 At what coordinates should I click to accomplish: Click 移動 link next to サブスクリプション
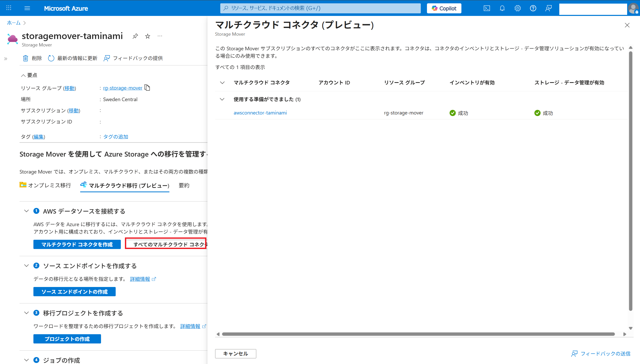(x=74, y=110)
